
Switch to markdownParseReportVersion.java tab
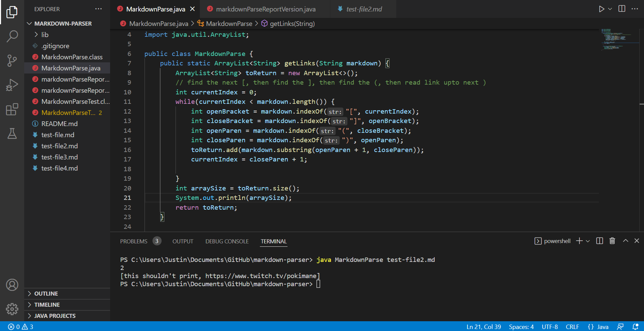(266, 9)
